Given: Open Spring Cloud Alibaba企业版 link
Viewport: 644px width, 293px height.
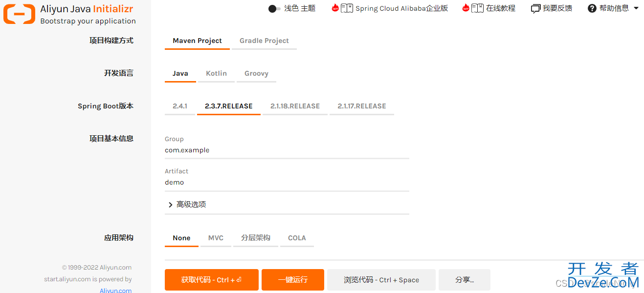Looking at the screenshot, I should pyautogui.click(x=401, y=8).
